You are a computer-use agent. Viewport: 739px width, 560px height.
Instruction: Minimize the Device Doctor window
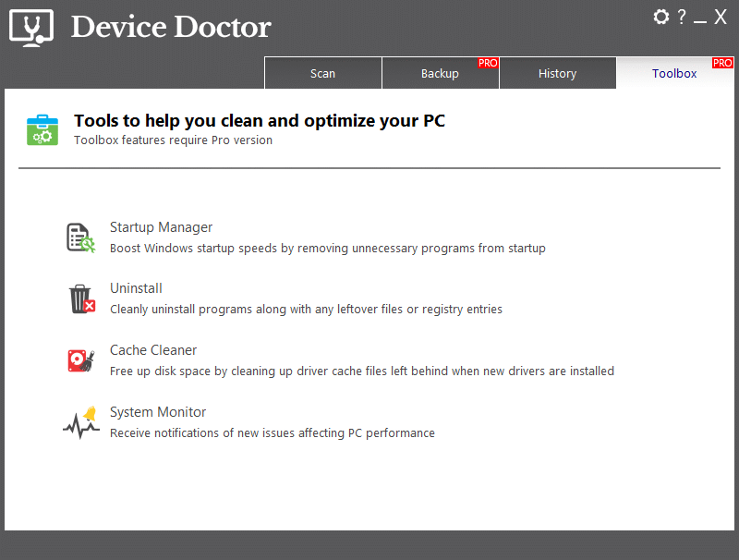coord(700,18)
